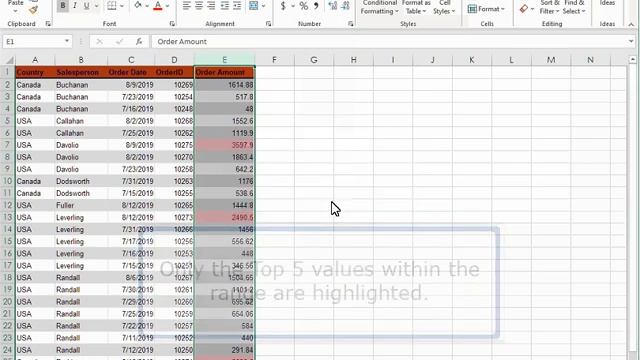Select row 13 header
The width and height of the screenshot is (640, 360).
click(x=7, y=217)
